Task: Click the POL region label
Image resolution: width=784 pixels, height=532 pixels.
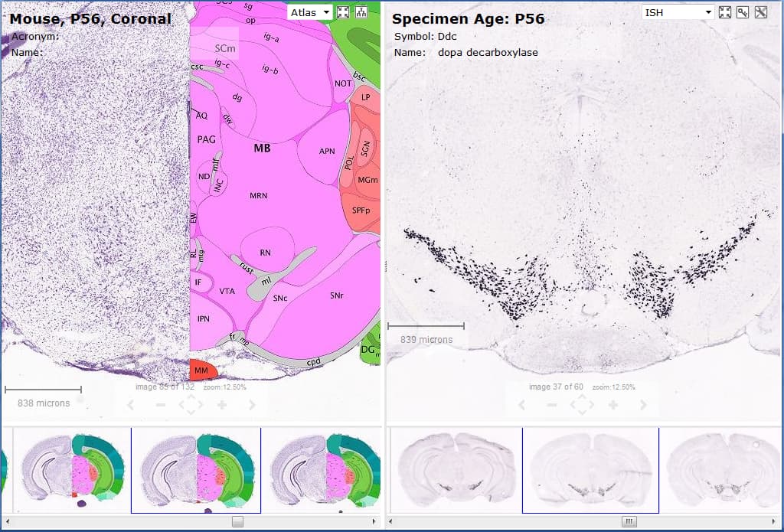Action: [x=349, y=162]
